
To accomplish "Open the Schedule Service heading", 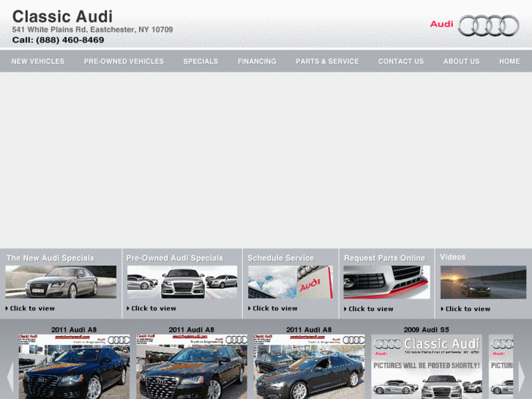I will coord(280,258).
